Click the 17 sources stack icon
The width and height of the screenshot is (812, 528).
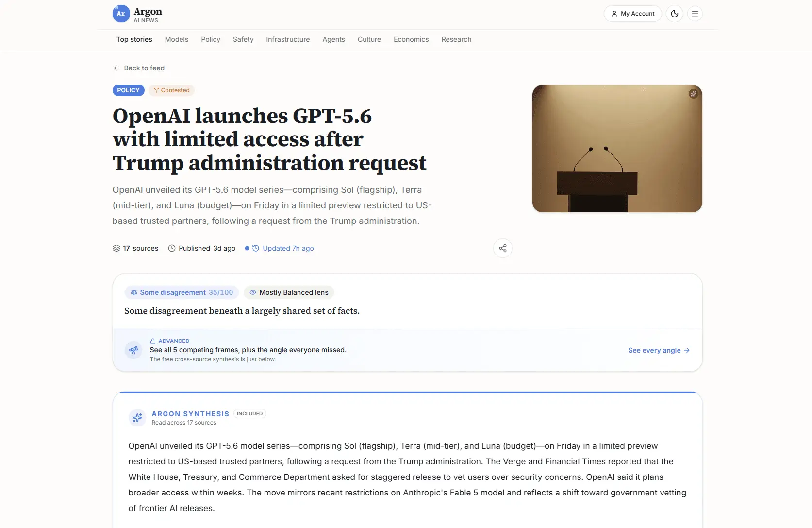pos(116,248)
